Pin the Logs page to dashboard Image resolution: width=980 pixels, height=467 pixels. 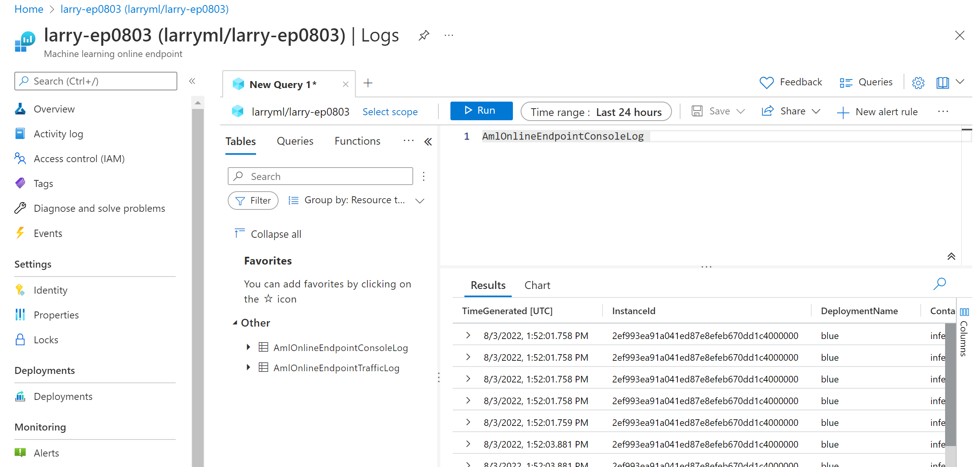point(424,35)
